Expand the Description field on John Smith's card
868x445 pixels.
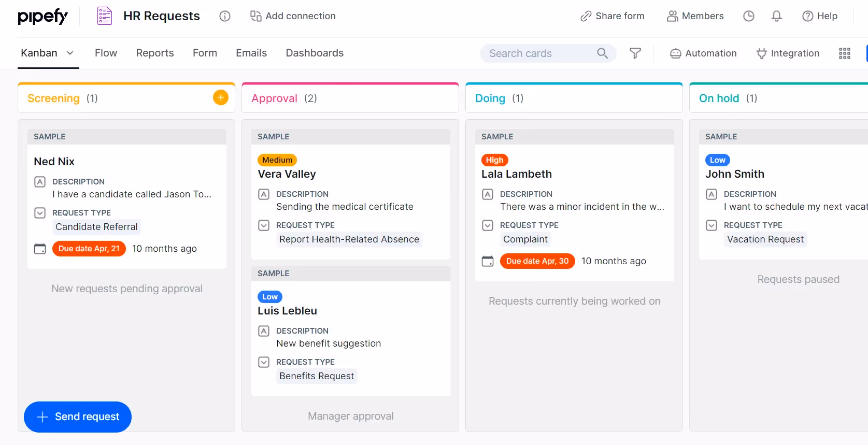[711, 194]
